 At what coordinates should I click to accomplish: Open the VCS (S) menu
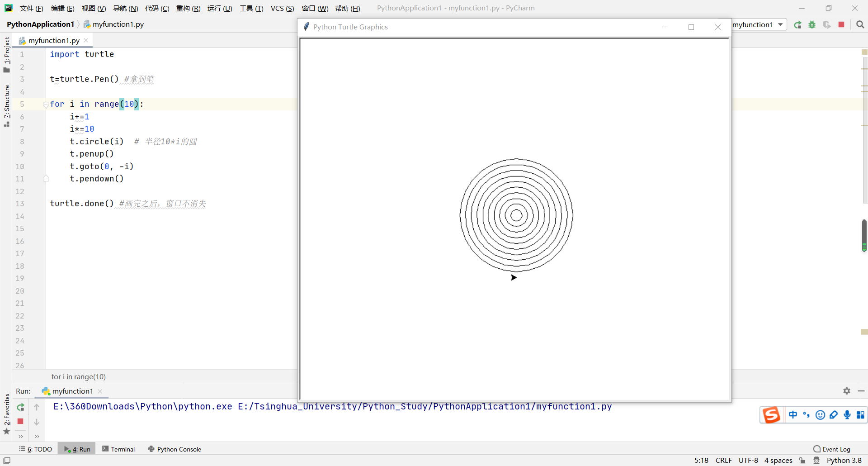282,9
